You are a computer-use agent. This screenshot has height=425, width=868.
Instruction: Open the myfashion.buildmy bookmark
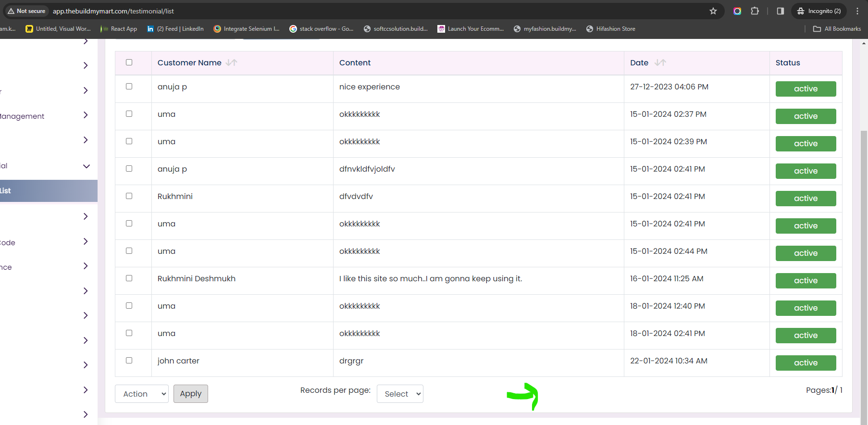[545, 29]
